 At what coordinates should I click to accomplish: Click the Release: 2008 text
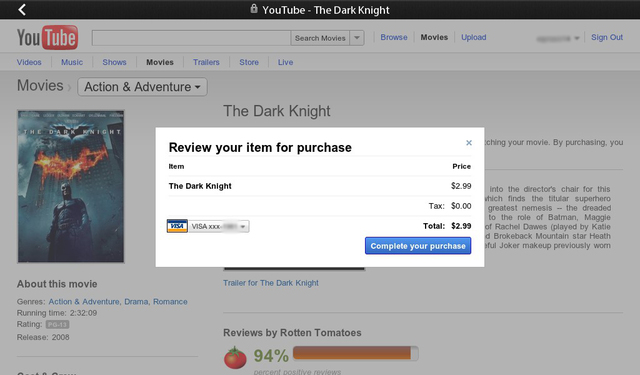coord(43,337)
